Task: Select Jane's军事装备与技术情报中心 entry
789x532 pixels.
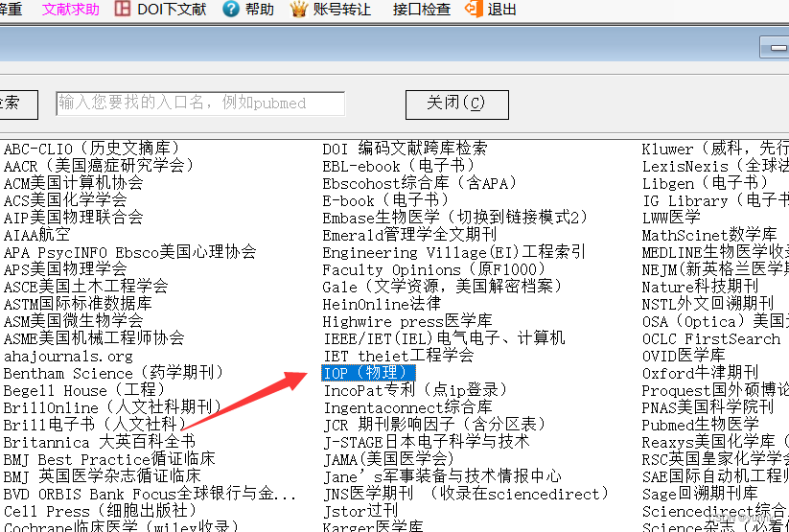Action: (x=442, y=476)
